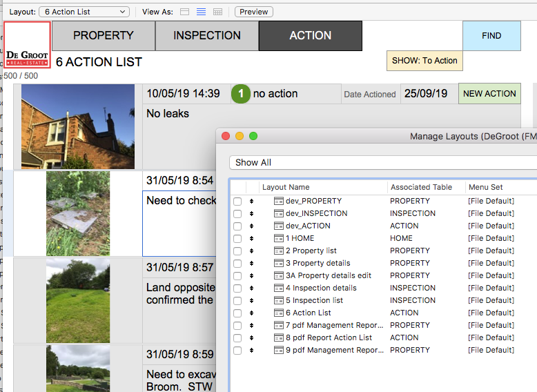537x392 pixels.
Task: Open Show All filter in Manage Layouts
Action: pos(383,163)
